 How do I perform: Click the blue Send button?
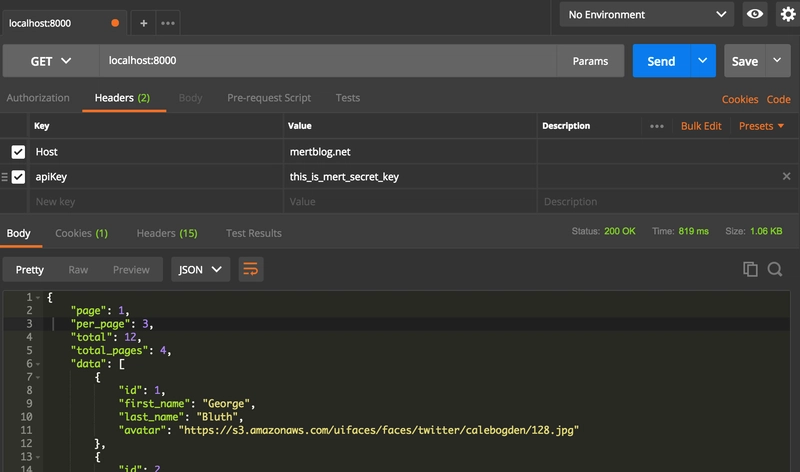pyautogui.click(x=660, y=61)
